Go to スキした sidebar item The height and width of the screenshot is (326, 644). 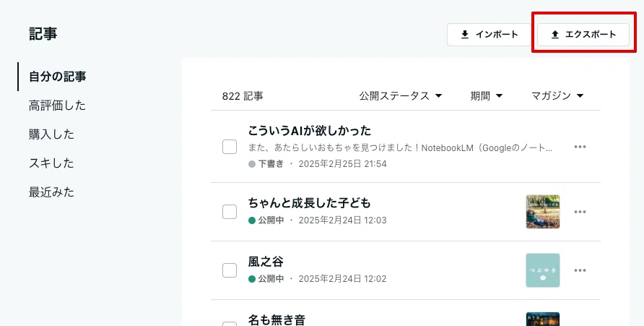pos(51,163)
